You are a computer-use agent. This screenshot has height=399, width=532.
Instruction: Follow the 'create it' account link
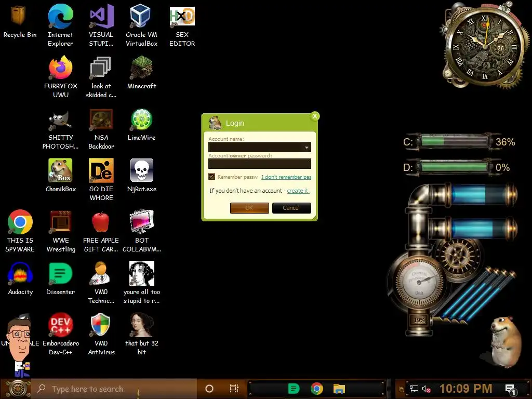click(x=298, y=191)
